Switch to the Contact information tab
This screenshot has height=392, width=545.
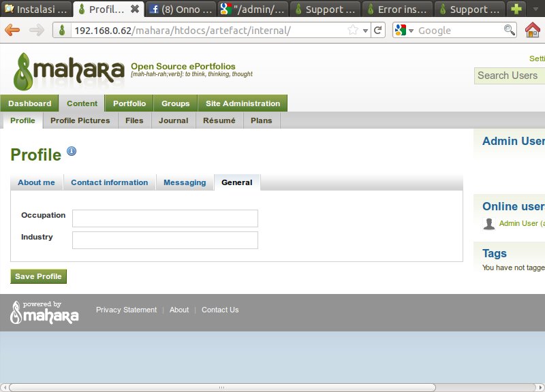coord(110,182)
